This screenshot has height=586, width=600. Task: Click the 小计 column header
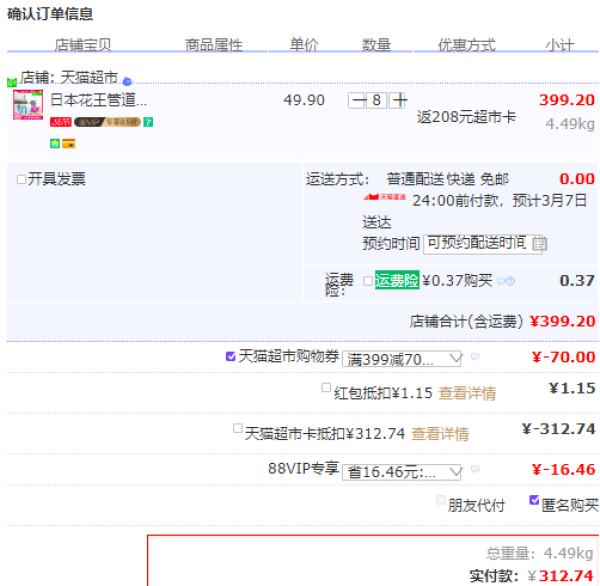point(560,45)
